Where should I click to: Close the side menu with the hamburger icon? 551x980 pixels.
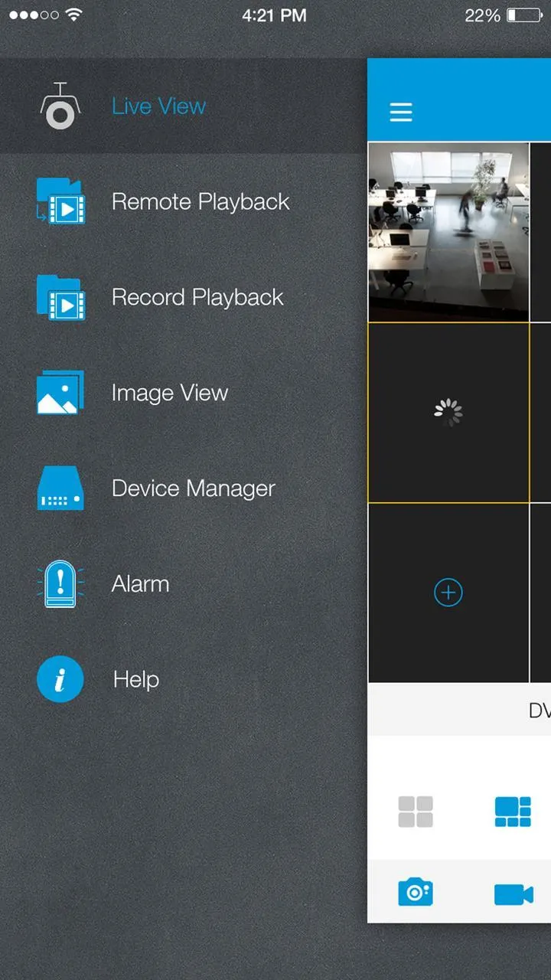pyautogui.click(x=401, y=112)
